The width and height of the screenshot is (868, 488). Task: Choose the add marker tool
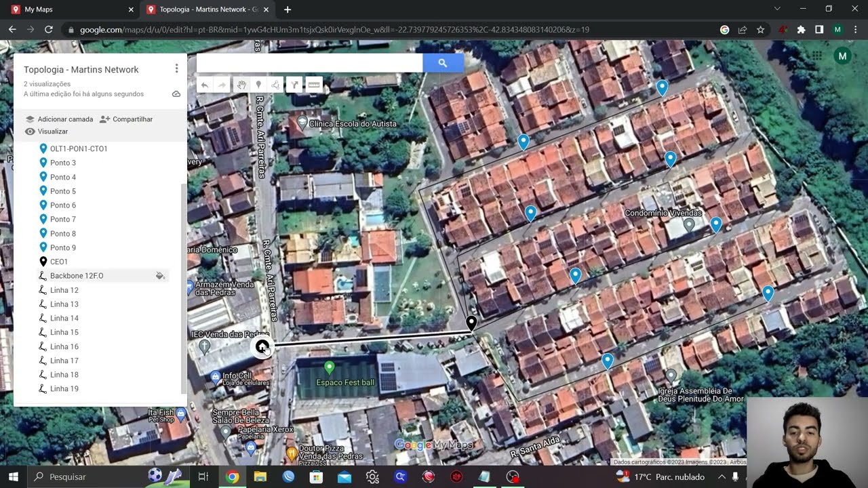click(258, 85)
